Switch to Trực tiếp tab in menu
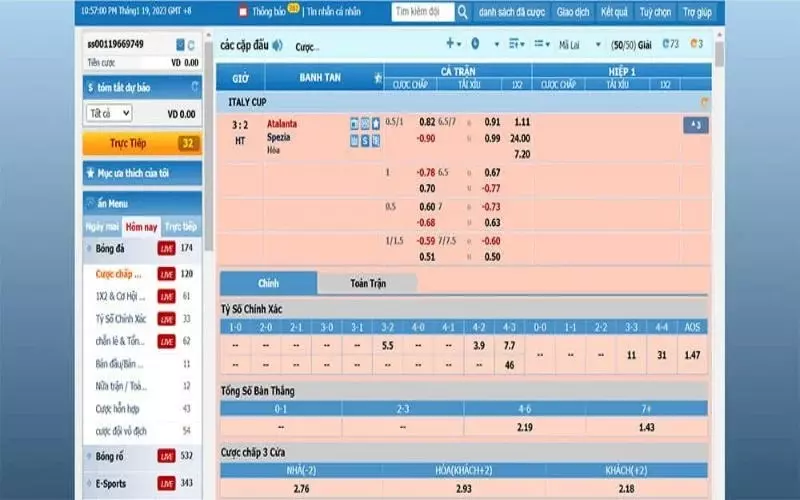 181,227
